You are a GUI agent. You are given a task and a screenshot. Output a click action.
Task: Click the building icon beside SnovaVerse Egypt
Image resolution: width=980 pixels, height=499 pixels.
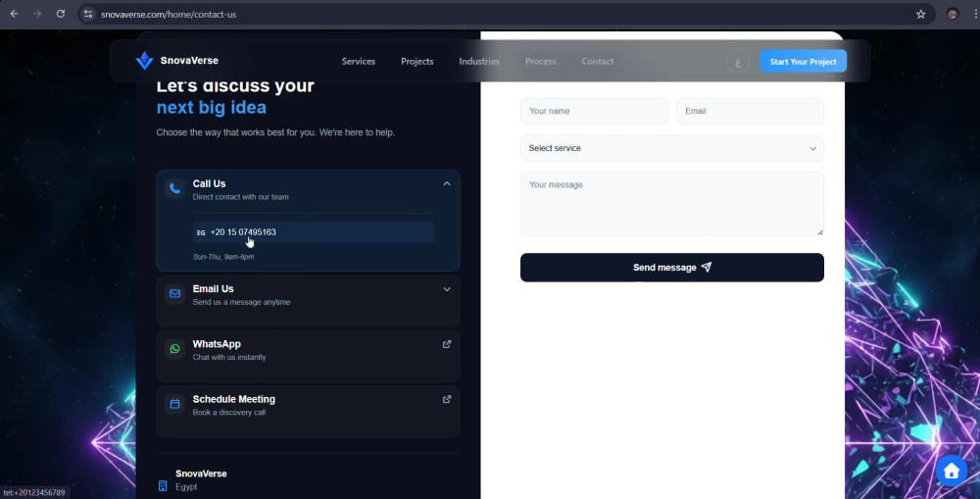pyautogui.click(x=163, y=486)
